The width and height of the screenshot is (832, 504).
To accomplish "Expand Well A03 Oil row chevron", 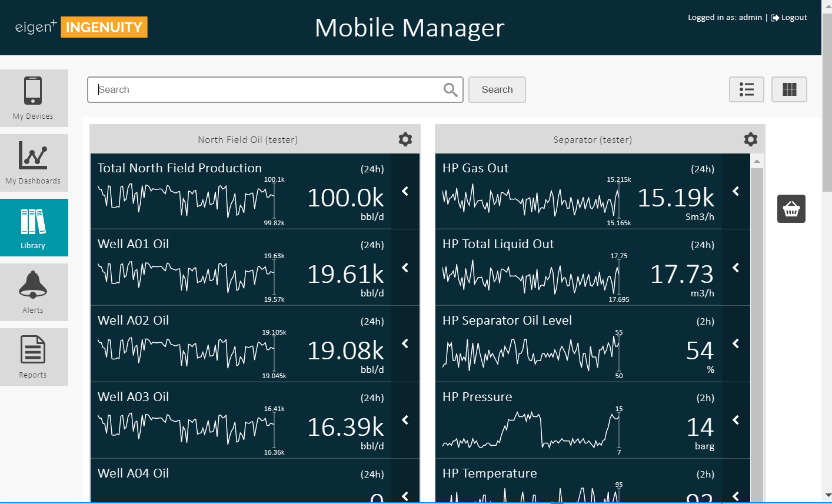I will coord(405,420).
